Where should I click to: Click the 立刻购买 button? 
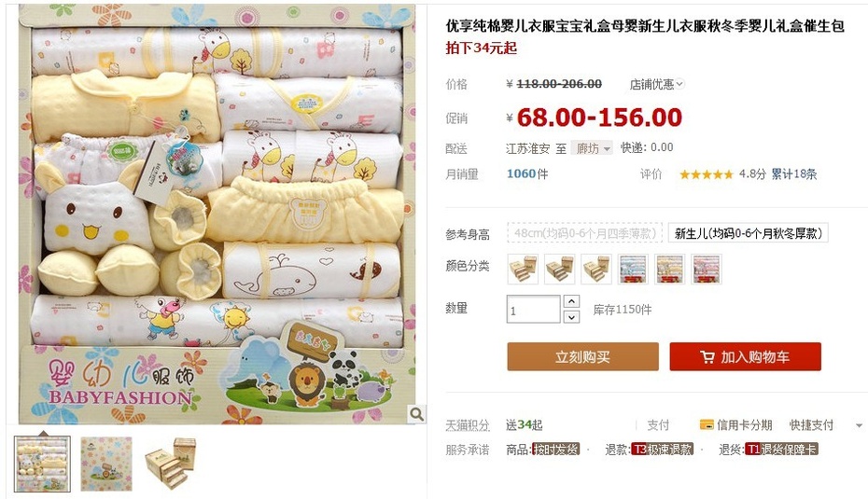[583, 357]
